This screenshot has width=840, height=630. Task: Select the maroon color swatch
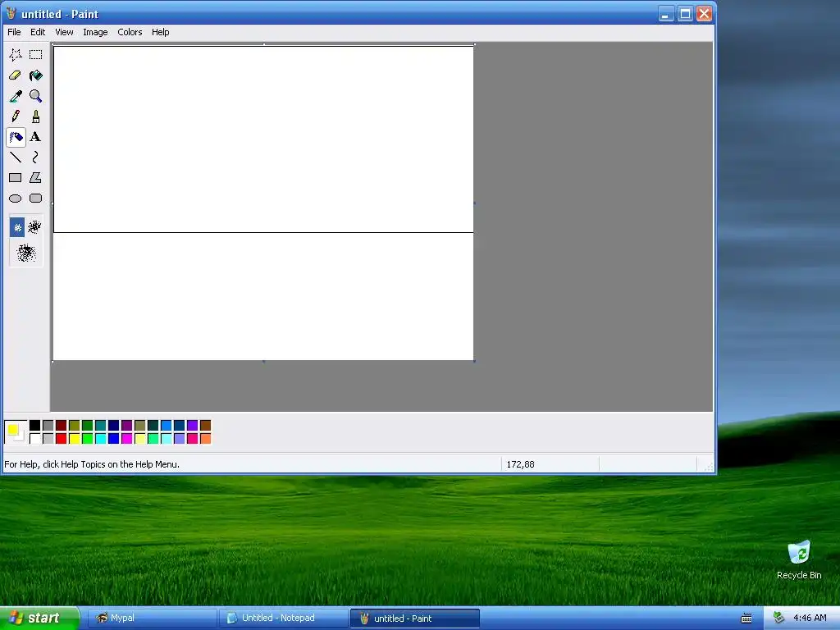[61, 426]
